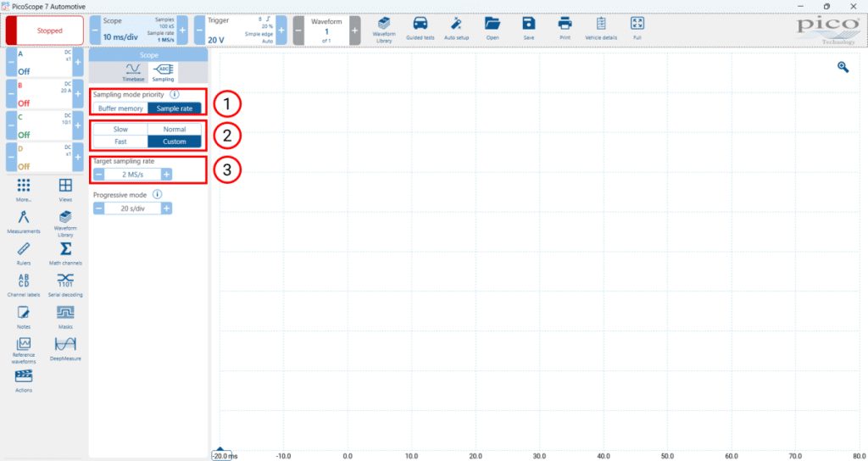The image size is (868, 461).
Task: Choose the Custom sampling preset
Action: pyautogui.click(x=175, y=142)
